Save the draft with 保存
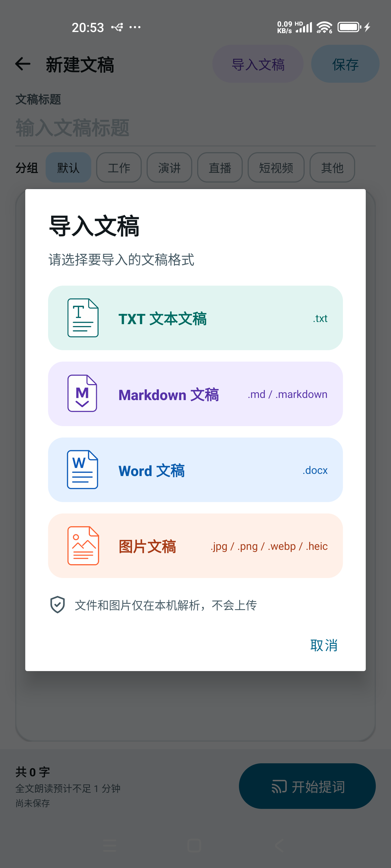This screenshot has width=391, height=868. [x=345, y=64]
